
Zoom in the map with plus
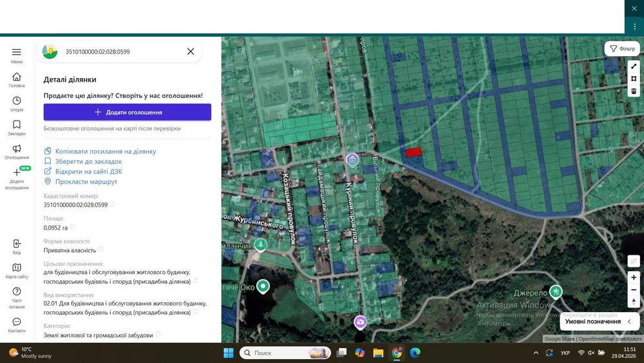point(634,277)
